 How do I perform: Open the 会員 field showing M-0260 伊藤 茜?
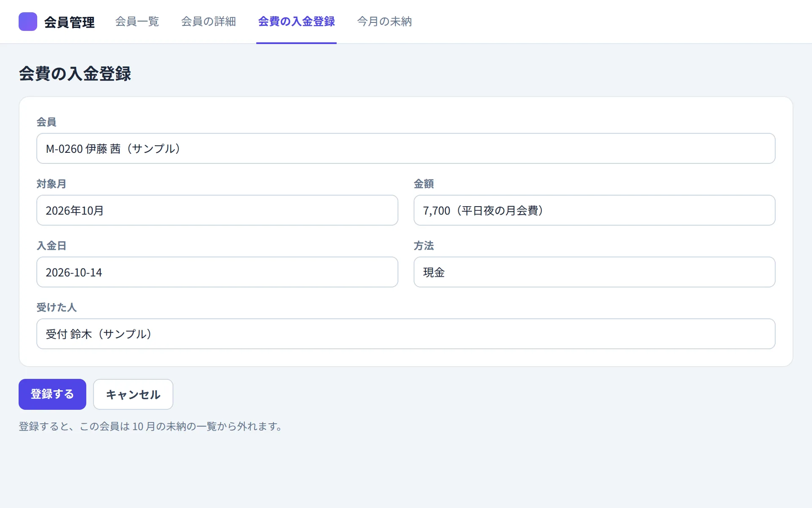point(406,149)
